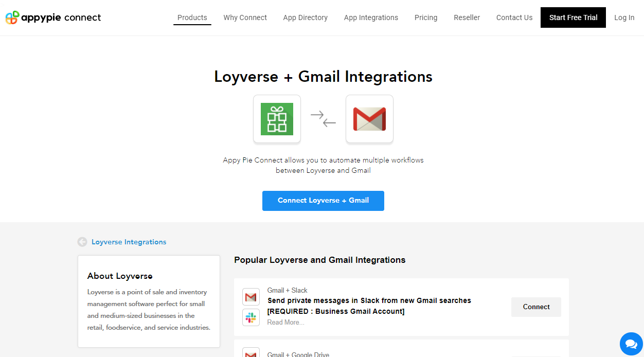The height and width of the screenshot is (357, 644).
Task: Go to App Directory
Action: point(305,17)
